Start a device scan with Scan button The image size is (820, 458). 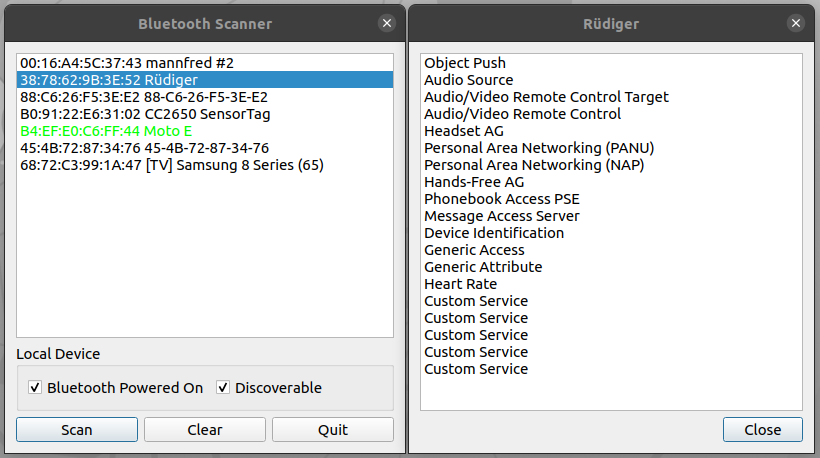click(77, 430)
